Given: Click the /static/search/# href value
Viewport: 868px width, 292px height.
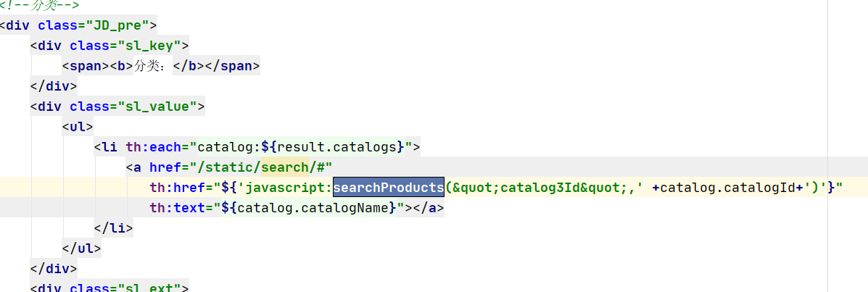Looking at the screenshot, I should coord(260,167).
